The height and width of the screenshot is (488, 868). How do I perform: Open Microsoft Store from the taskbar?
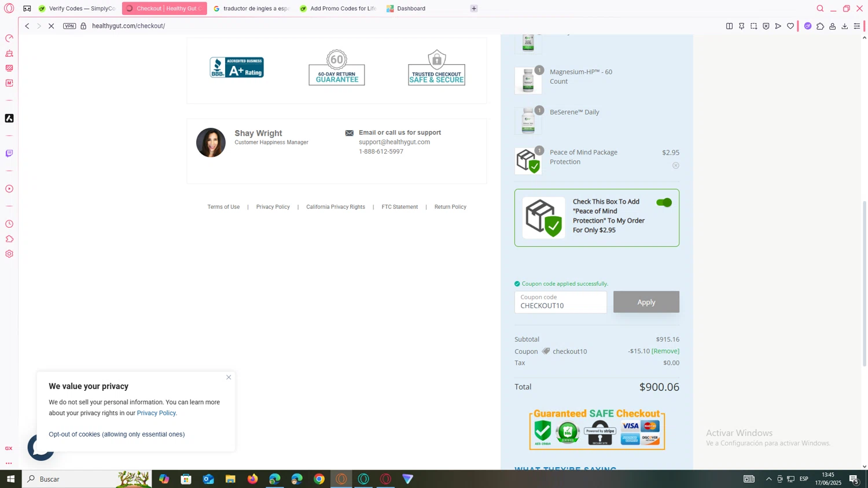click(x=186, y=479)
